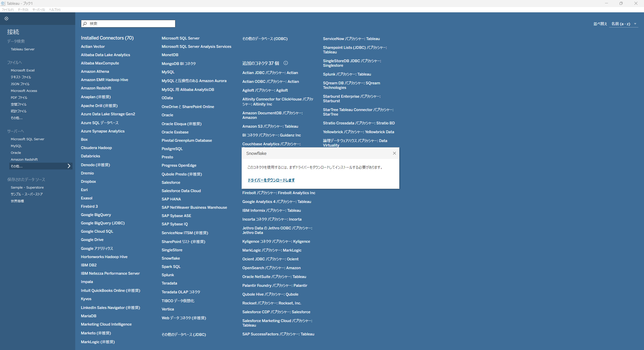Click into the 検索 search field
The height and width of the screenshot is (350, 644).
[128, 24]
